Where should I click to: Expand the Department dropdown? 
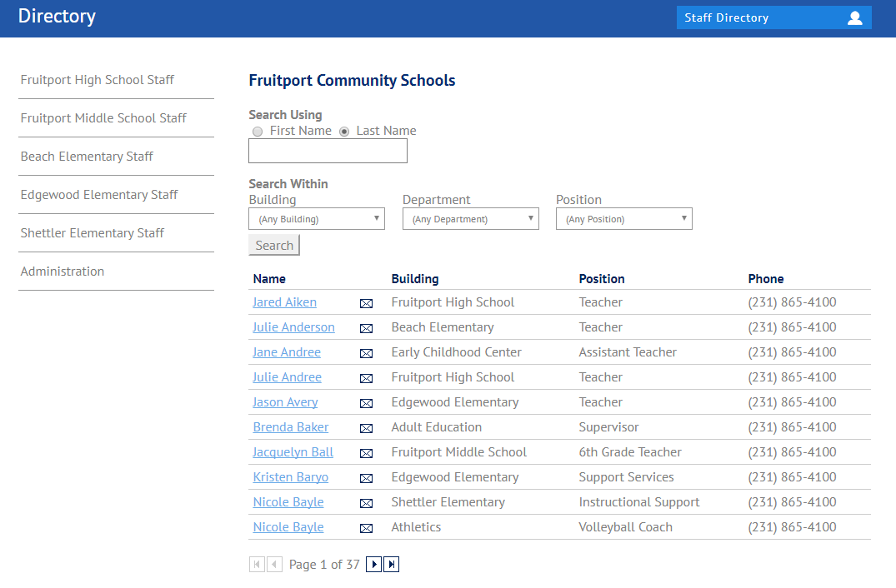[470, 219]
